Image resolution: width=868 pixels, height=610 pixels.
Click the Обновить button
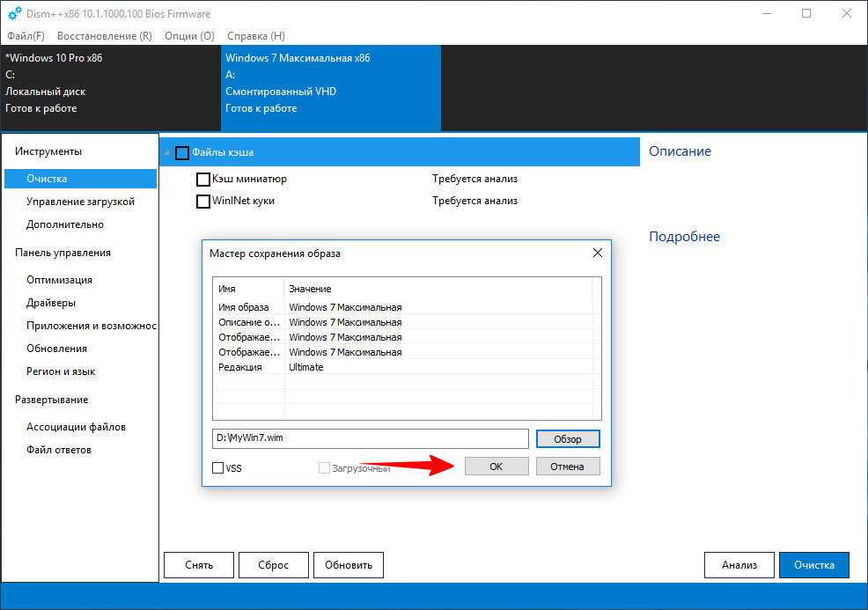(349, 565)
